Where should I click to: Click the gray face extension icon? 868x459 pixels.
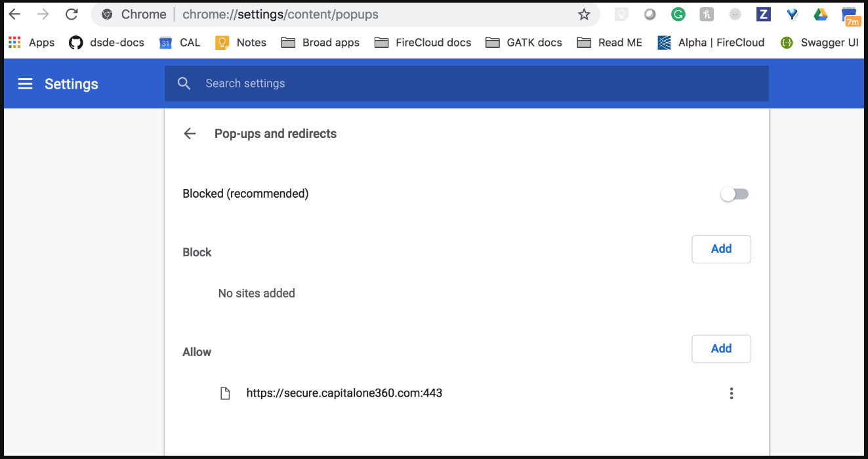click(x=735, y=14)
